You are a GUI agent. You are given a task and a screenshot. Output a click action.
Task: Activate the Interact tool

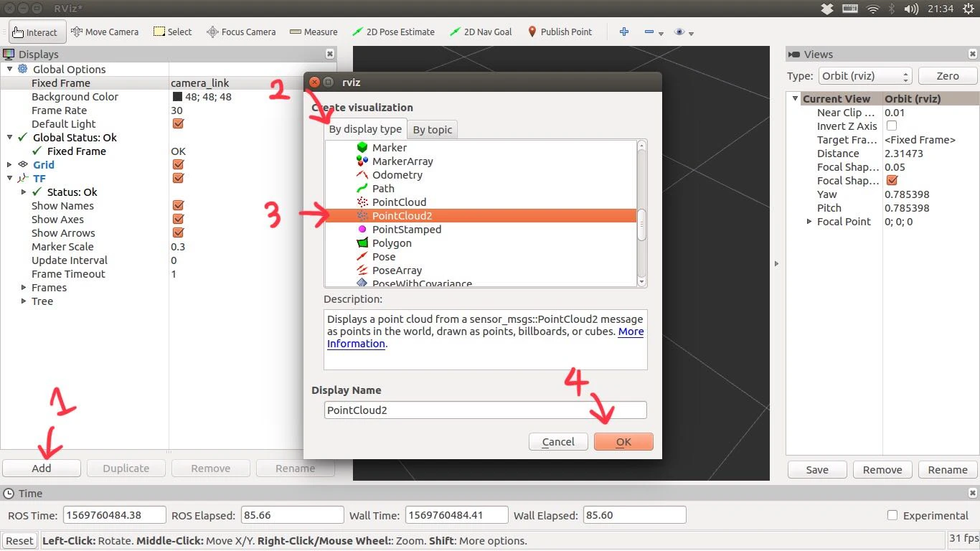(x=37, y=32)
